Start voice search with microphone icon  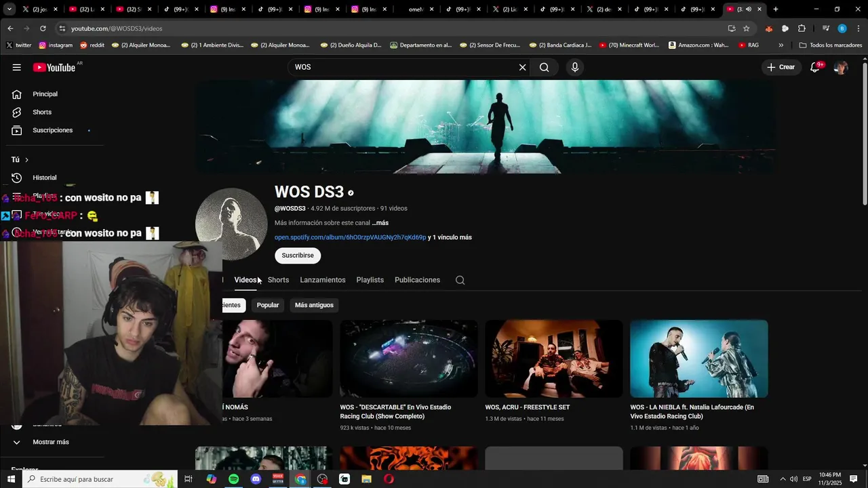(575, 67)
